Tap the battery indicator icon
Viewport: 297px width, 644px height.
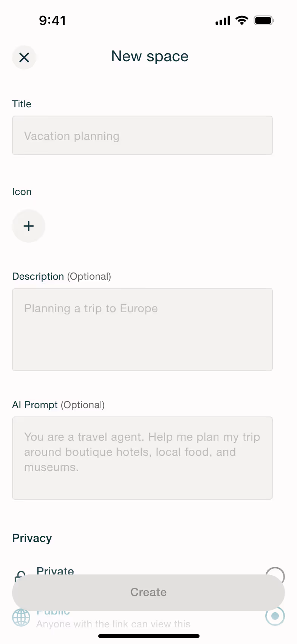[x=264, y=20]
